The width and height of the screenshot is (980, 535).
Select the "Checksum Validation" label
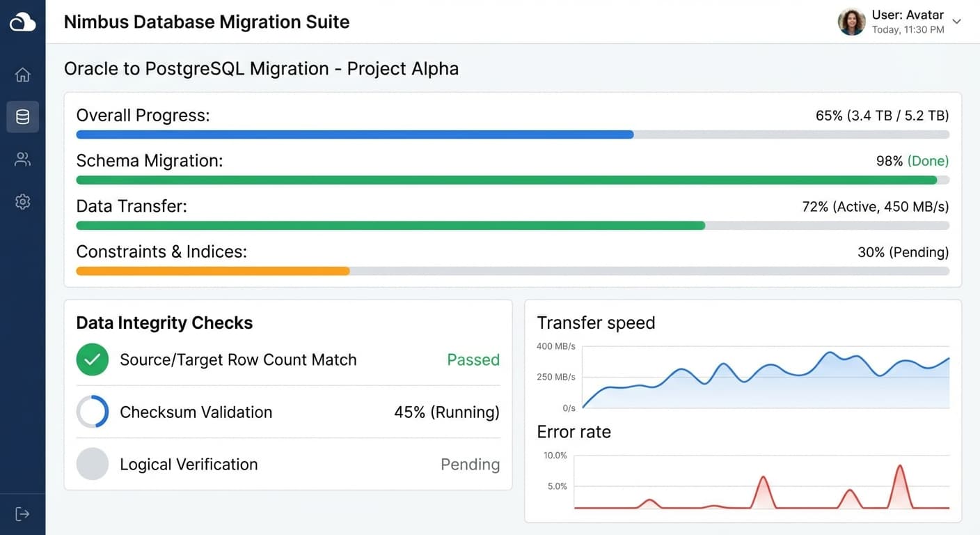pos(196,412)
